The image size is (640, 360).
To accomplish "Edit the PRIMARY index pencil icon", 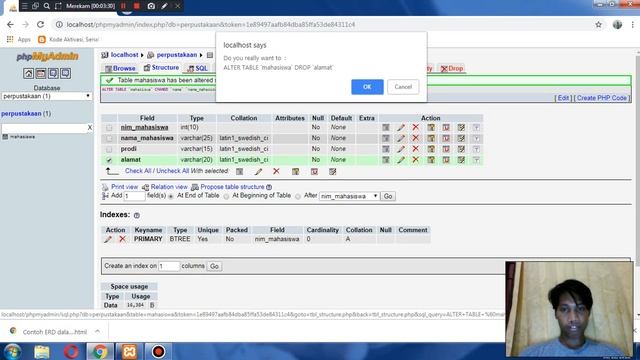I will pyautogui.click(x=108, y=239).
